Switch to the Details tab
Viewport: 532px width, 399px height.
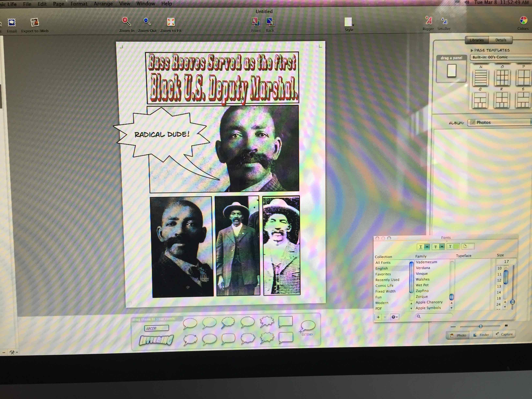click(x=501, y=40)
